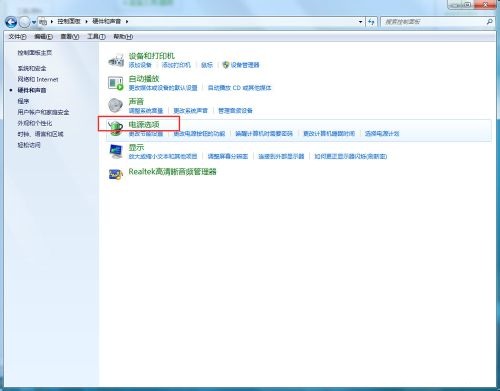Viewport: 500px width, 391px height.
Task: Go back with the blue Back arrow
Action: click(11, 22)
